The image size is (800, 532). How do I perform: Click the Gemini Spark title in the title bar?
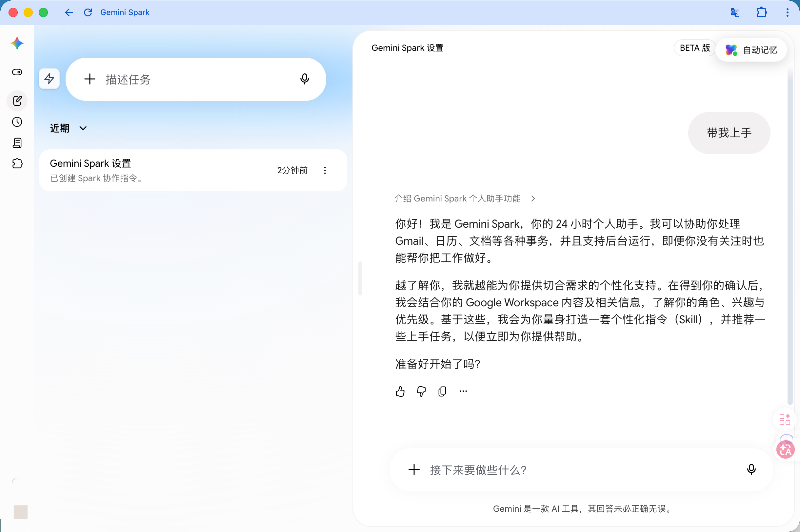coord(125,12)
